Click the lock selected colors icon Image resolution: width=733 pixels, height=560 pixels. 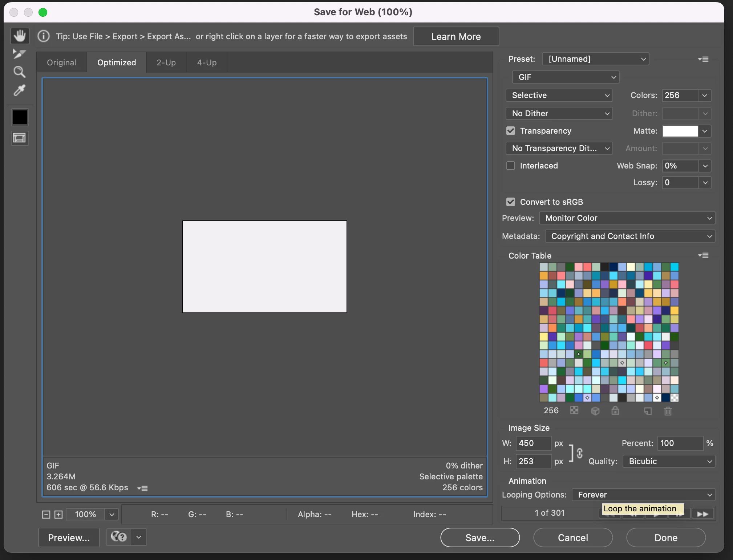pos(615,411)
